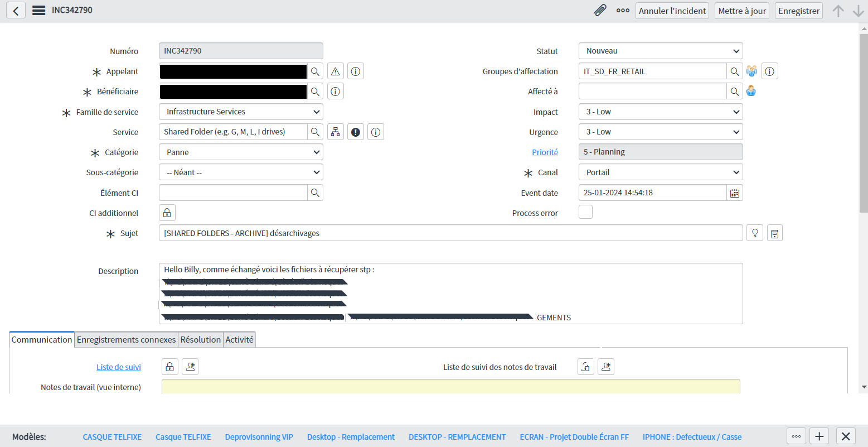Click the assign-to-me icon beside Affecté à
This screenshot has height=447, width=868.
tap(751, 92)
